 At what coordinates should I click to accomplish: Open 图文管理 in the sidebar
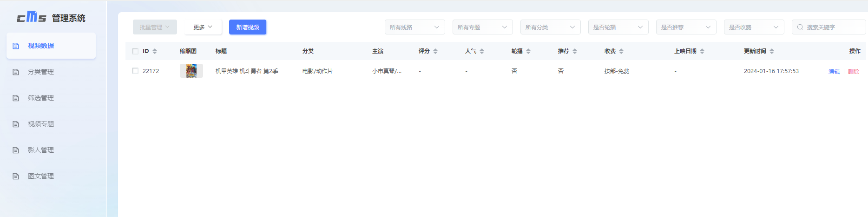coord(51,176)
